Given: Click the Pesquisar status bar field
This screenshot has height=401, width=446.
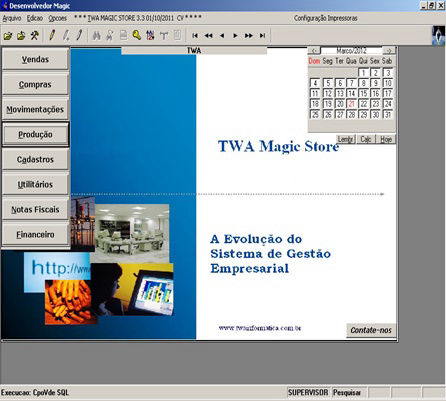Looking at the screenshot, I should [348, 392].
